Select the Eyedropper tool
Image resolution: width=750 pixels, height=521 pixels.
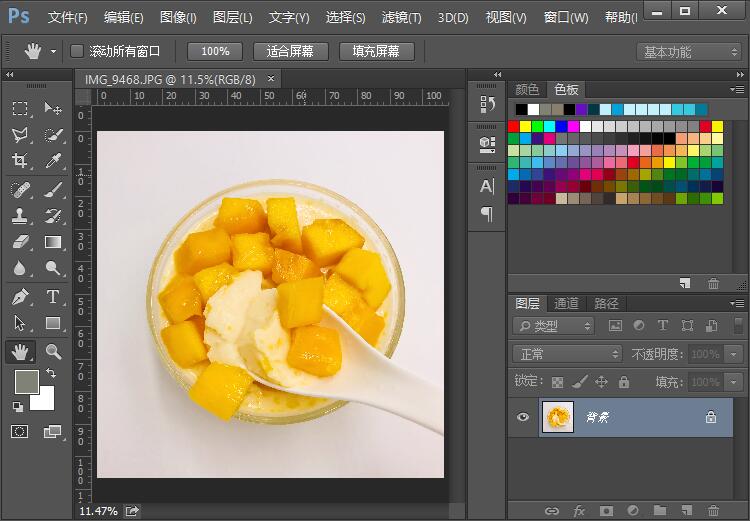(53, 161)
